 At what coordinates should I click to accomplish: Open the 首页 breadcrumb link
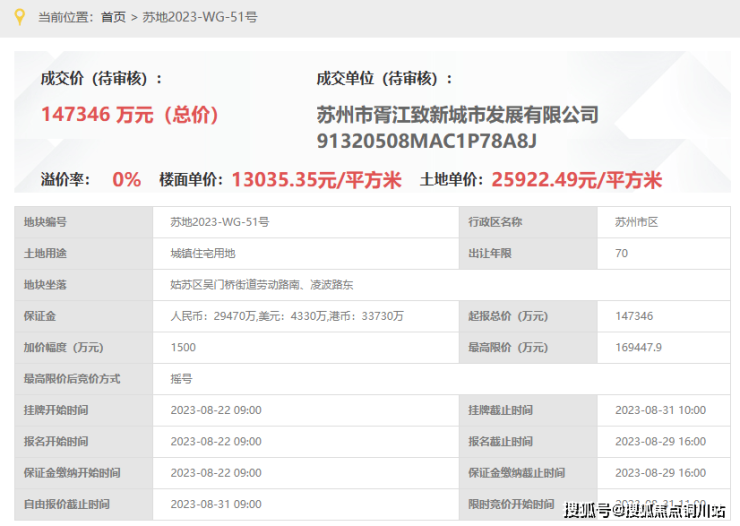click(x=114, y=17)
